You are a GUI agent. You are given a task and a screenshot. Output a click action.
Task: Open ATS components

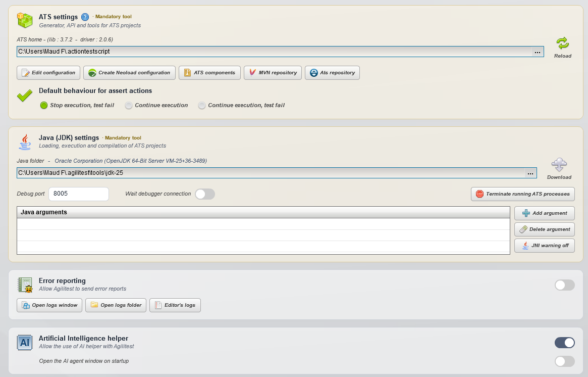tap(209, 73)
